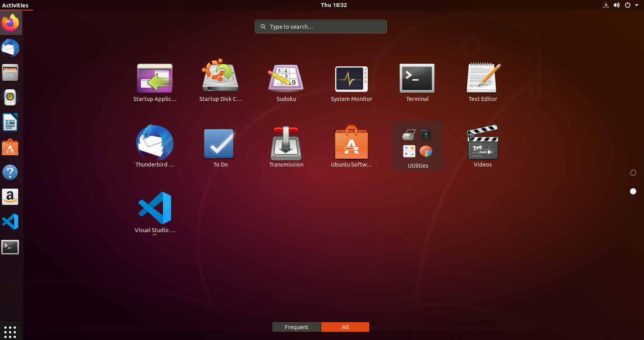Open the clock showing Thu 18:32
Screen dimensions: 644x340
click(334, 5)
